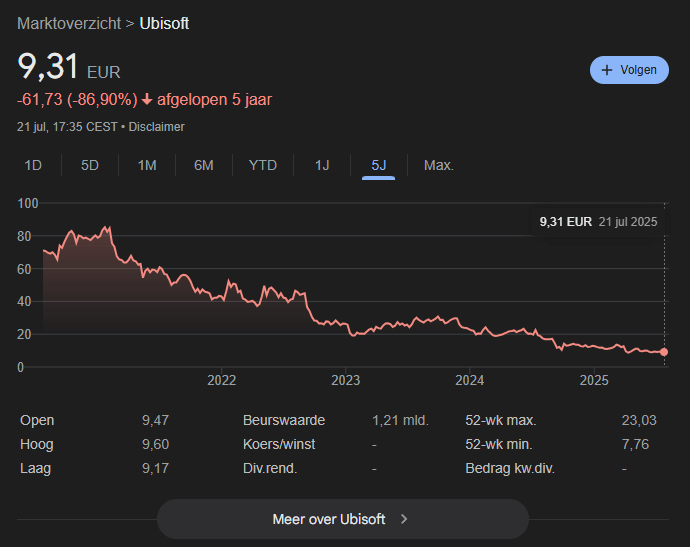Click the 2022 x-axis label
Viewport: 690px width, 547px height.
tap(221, 380)
